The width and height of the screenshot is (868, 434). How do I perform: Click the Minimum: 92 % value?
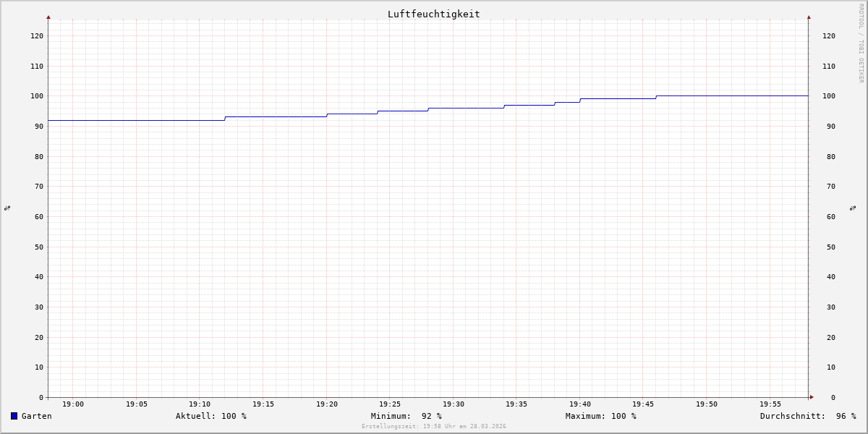[406, 416]
